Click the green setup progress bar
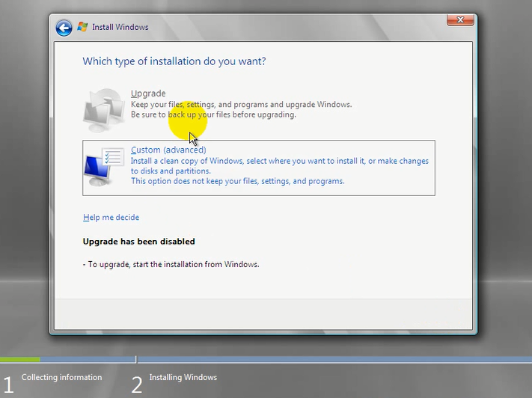Viewport: 532px width, 398px height. click(20, 359)
